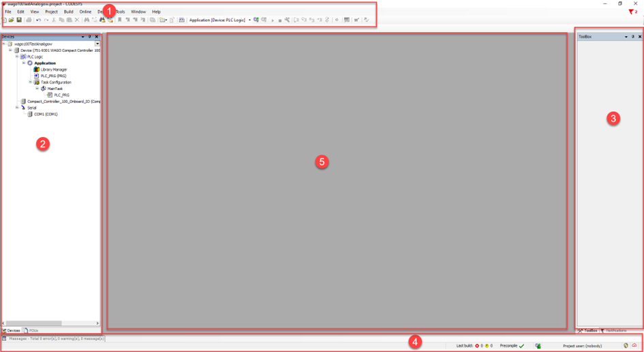Select Task Configuration in the tree
644x352 pixels.
click(x=56, y=83)
